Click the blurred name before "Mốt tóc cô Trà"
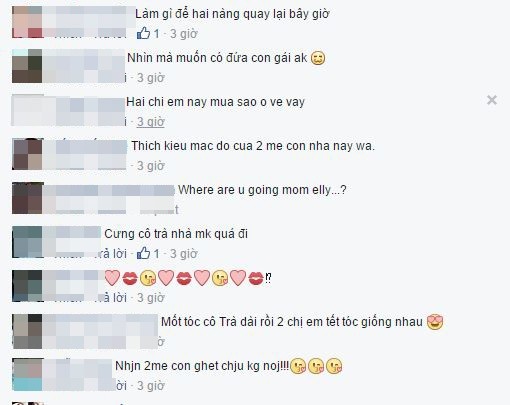The height and width of the screenshot is (405, 510). pyautogui.click(x=100, y=321)
